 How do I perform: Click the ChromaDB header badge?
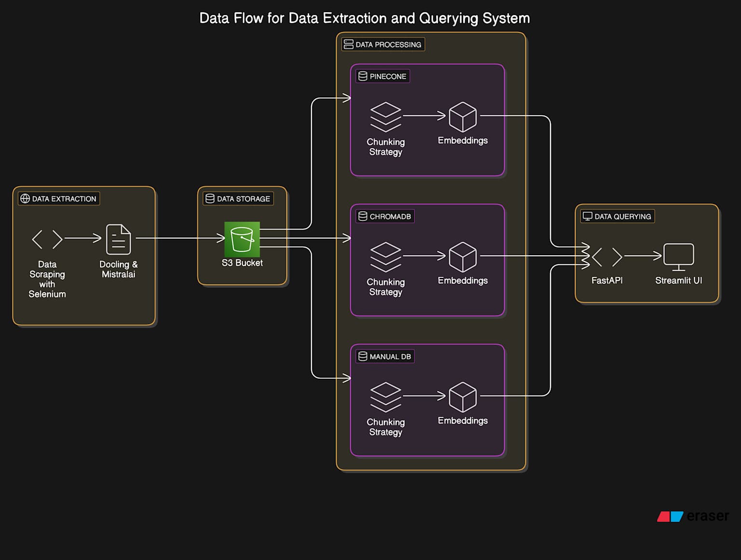click(x=384, y=216)
